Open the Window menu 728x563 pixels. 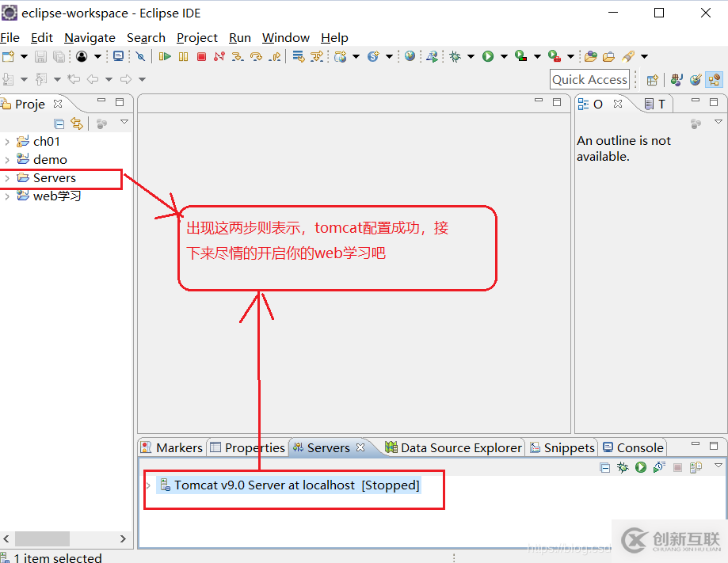tap(285, 37)
